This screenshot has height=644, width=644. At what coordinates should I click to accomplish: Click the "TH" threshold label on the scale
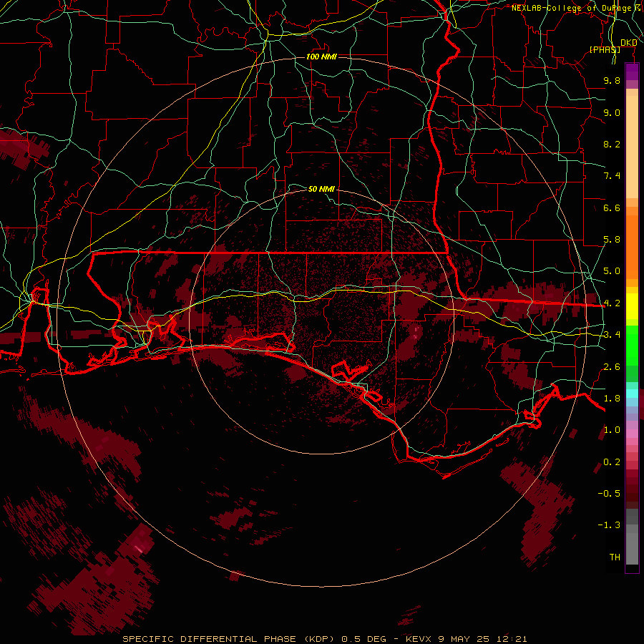tap(615, 557)
